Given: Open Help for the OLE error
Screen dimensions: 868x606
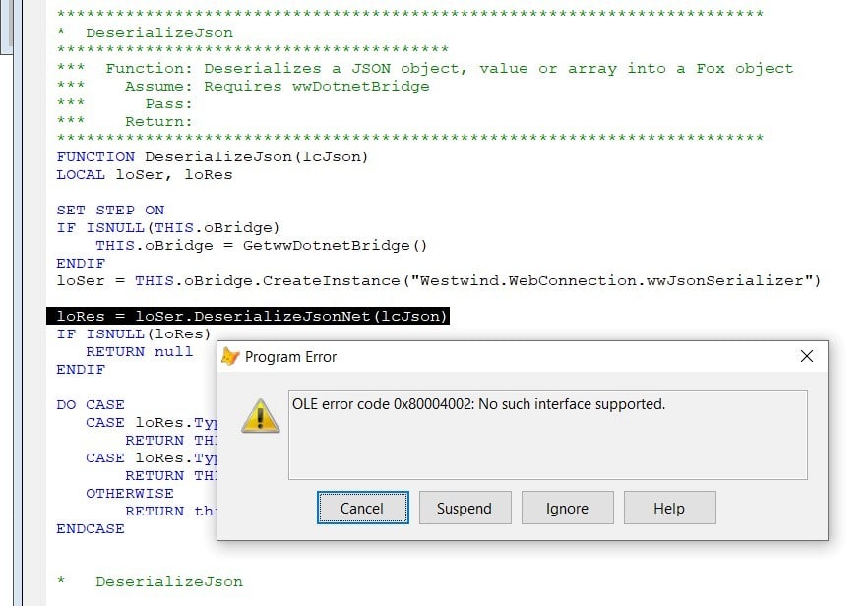Looking at the screenshot, I should coord(669,508).
